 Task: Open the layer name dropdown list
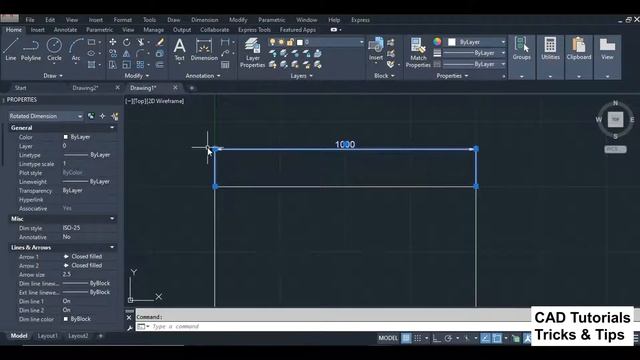coord(361,42)
